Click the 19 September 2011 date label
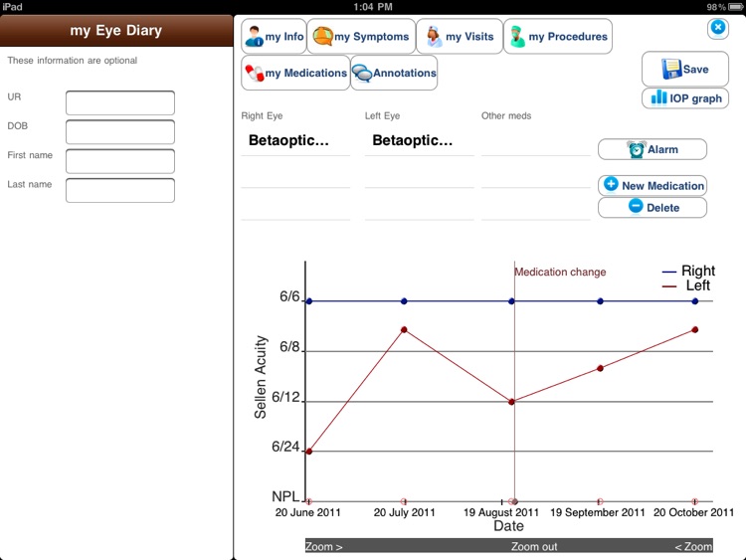This screenshot has height=560, width=746. coord(598,512)
